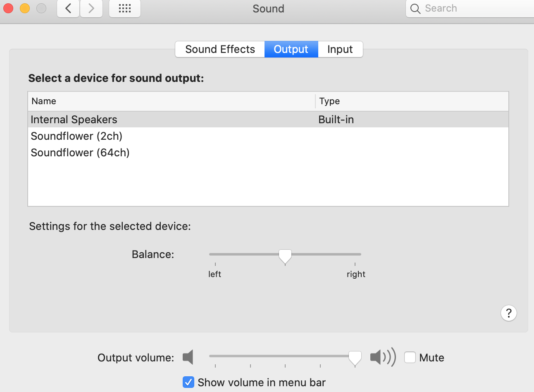Click the back navigation arrow
Viewport: 534px width, 392px height.
coord(68,8)
